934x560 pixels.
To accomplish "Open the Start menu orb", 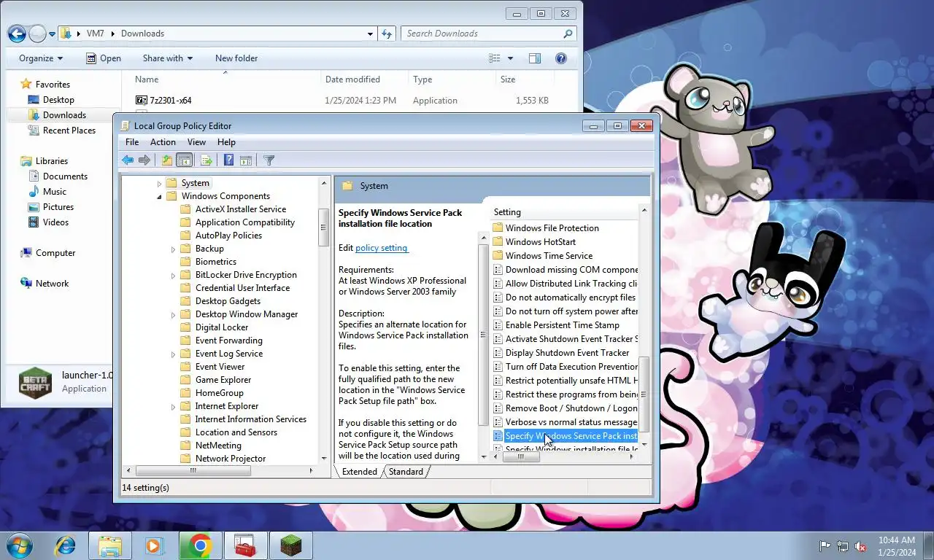I will (20, 545).
